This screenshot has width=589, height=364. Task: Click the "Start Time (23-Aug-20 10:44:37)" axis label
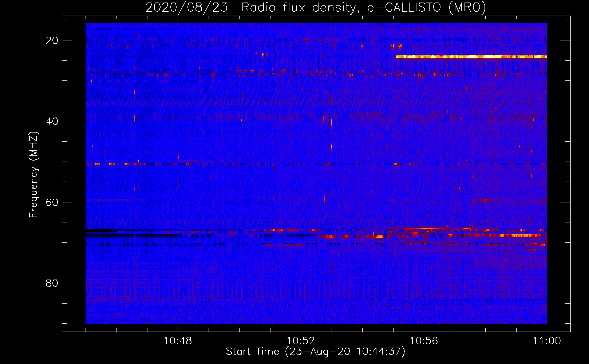[x=316, y=352]
